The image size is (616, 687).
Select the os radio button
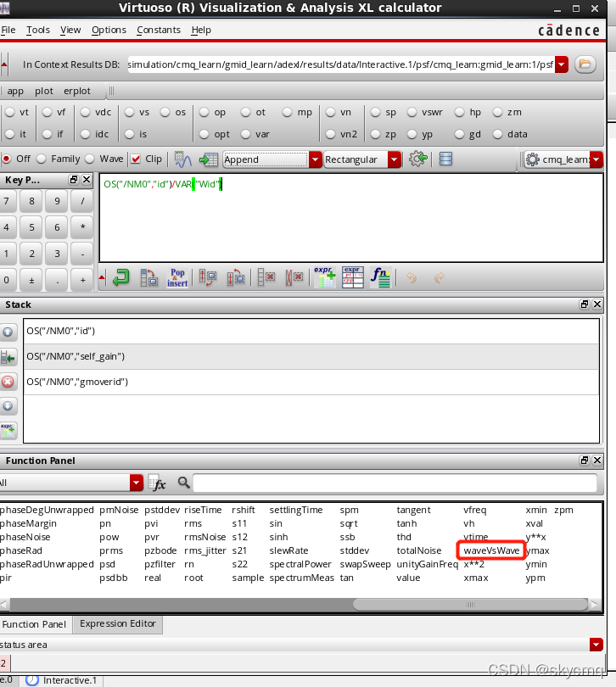coord(165,112)
